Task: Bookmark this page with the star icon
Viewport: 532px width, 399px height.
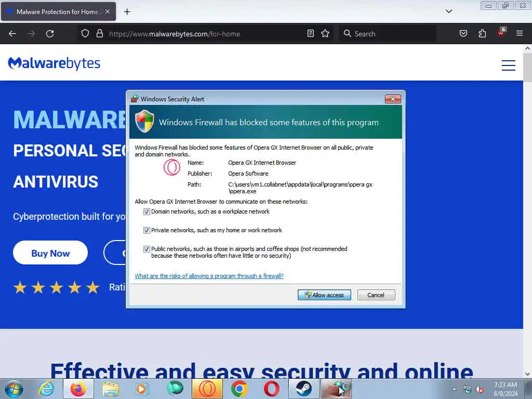Action: pos(325,33)
